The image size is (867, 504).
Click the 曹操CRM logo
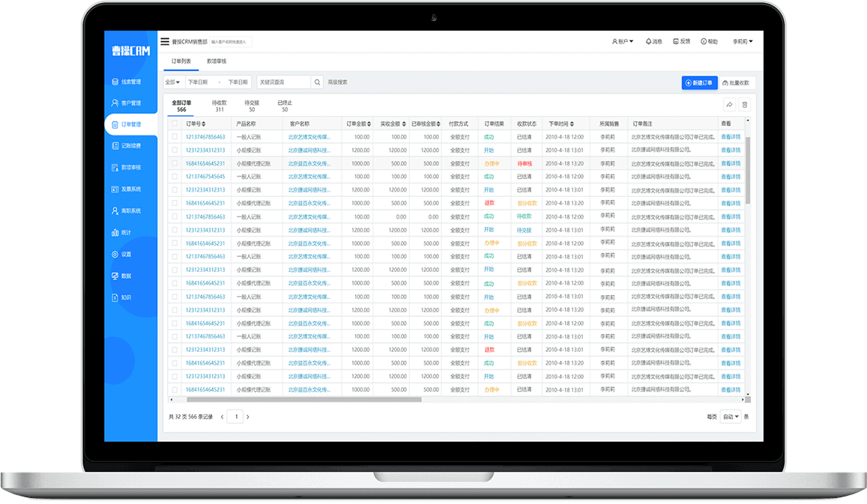point(130,51)
